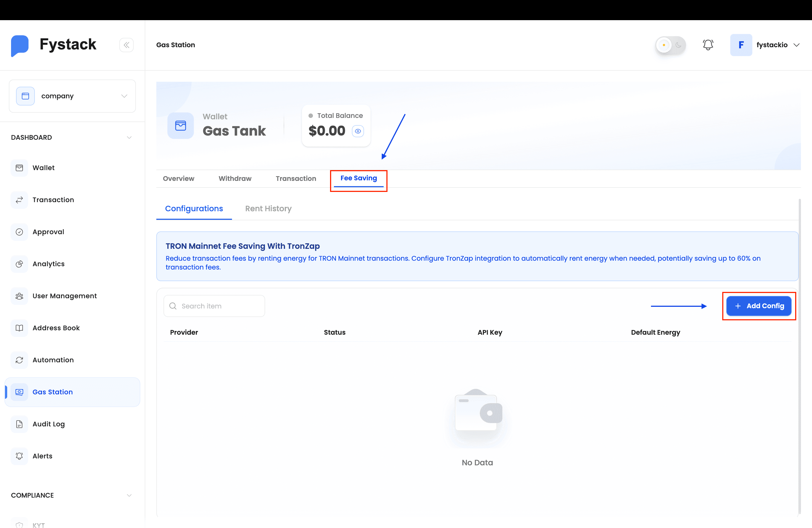
Task: Open the Address Book page
Action: [56, 328]
